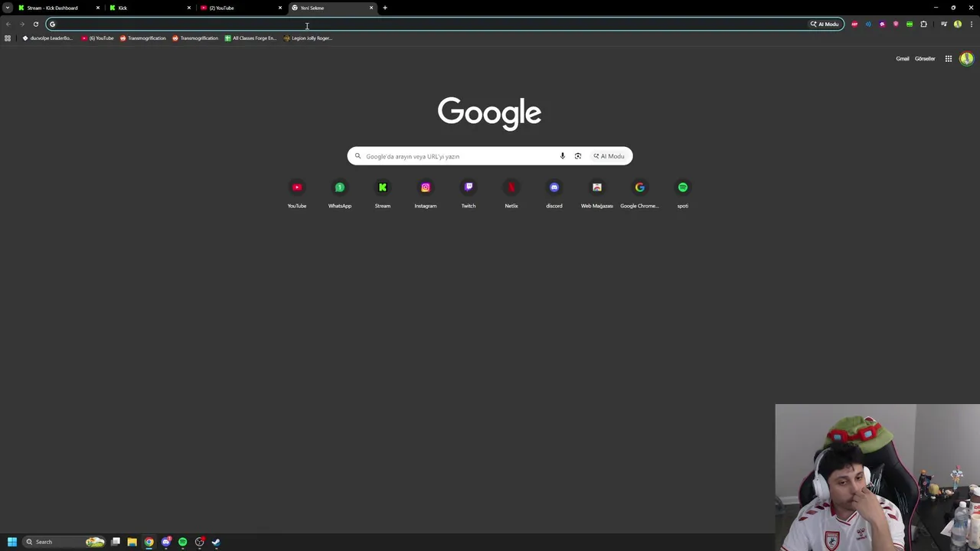Start voice search with microphone icon

pos(562,156)
